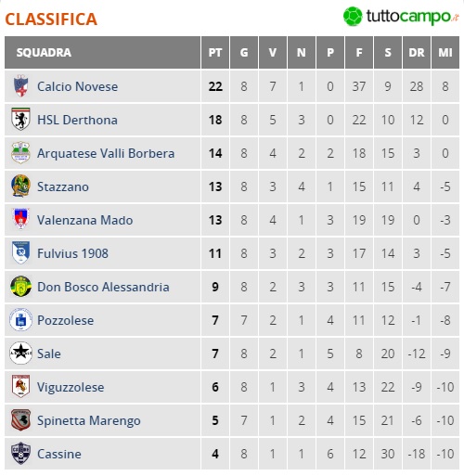Image resolution: width=464 pixels, height=476 pixels.
Task: Select the PT column header
Action: pos(215,52)
